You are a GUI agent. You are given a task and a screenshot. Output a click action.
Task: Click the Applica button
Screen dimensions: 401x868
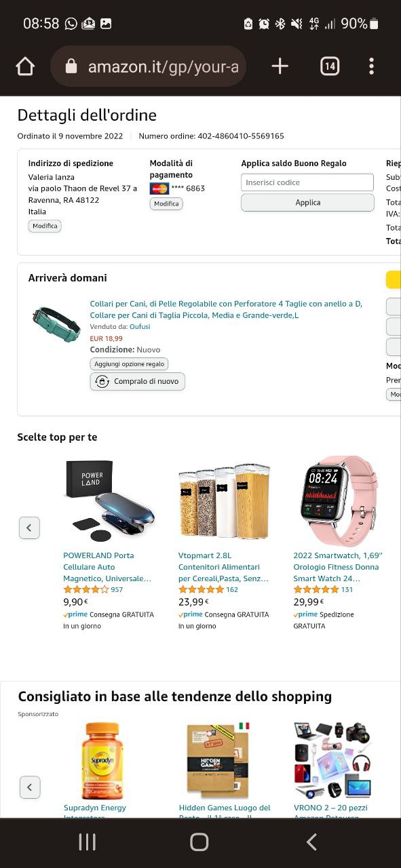tap(307, 203)
